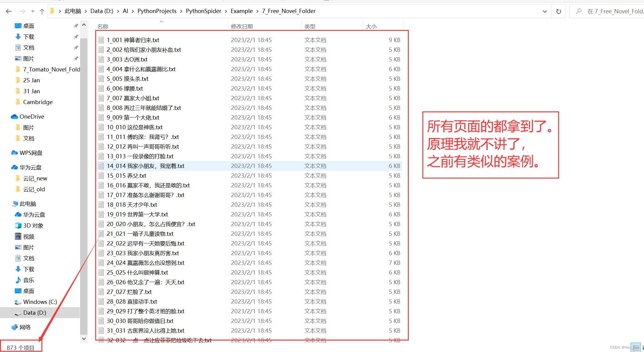Click the 音乐 music note icon
The width and height of the screenshot is (644, 352).
(18, 280)
